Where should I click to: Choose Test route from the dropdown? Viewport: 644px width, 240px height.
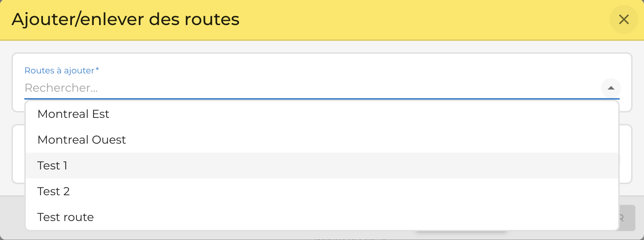click(322, 217)
